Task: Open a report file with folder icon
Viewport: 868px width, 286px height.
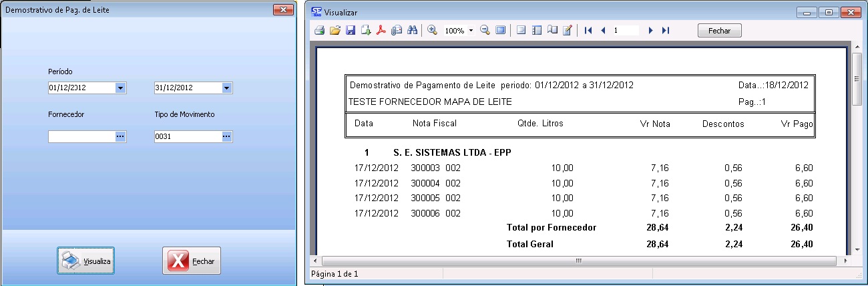Action: click(335, 31)
